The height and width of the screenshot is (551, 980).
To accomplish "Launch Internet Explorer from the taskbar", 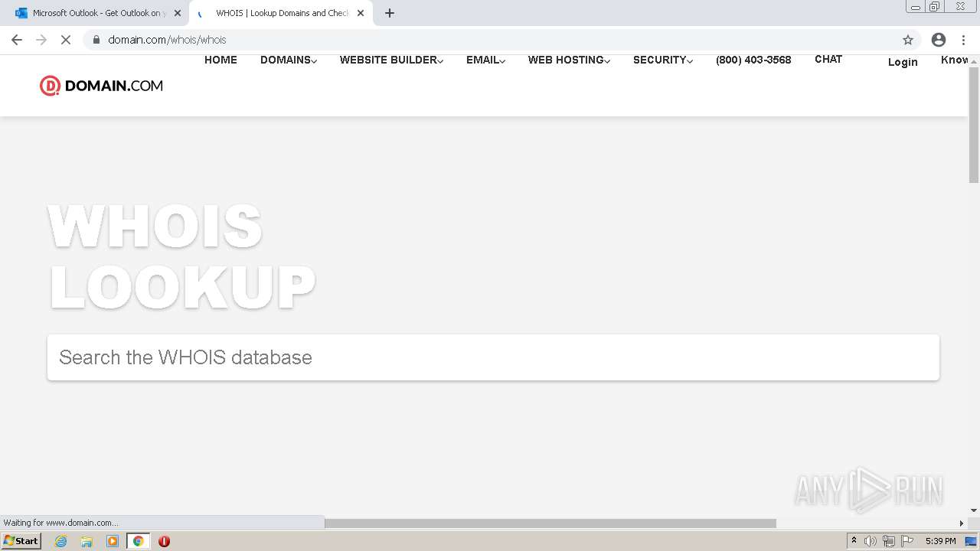I will click(x=60, y=541).
